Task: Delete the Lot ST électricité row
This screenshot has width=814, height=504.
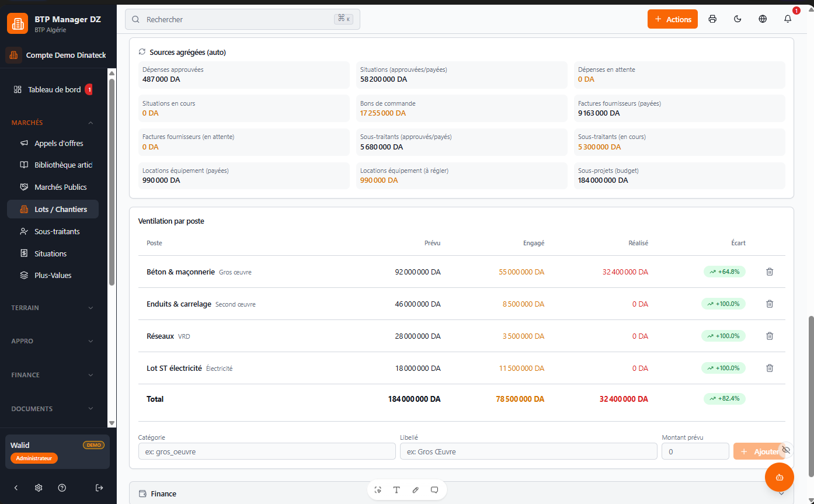Action: (x=770, y=368)
